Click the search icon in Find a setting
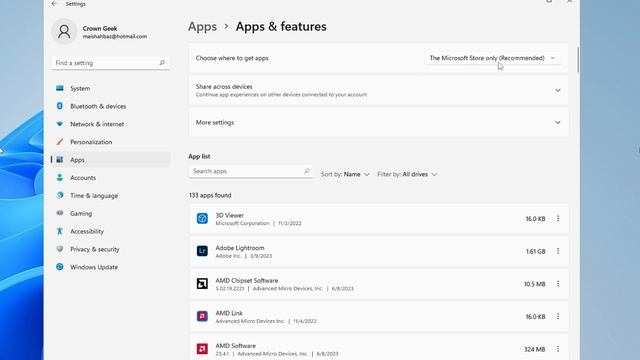The height and width of the screenshot is (360, 640). tap(162, 63)
